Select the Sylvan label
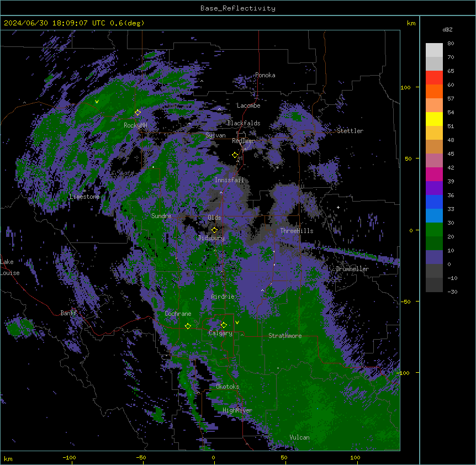Viewport: 476px width, 465px height. (x=215, y=135)
